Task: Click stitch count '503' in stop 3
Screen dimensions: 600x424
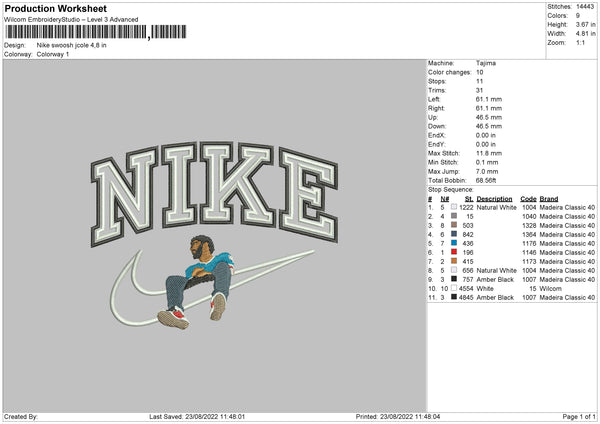Action: 468,225
